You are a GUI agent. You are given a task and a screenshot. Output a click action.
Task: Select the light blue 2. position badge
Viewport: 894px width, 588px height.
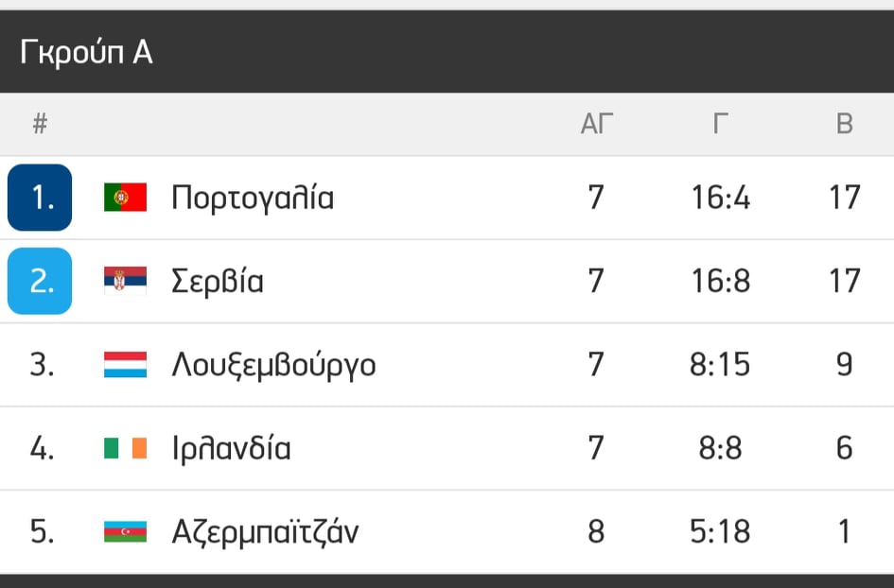40,281
